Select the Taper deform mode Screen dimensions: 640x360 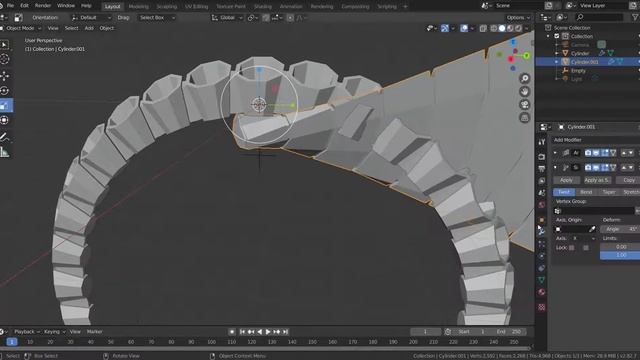point(608,192)
